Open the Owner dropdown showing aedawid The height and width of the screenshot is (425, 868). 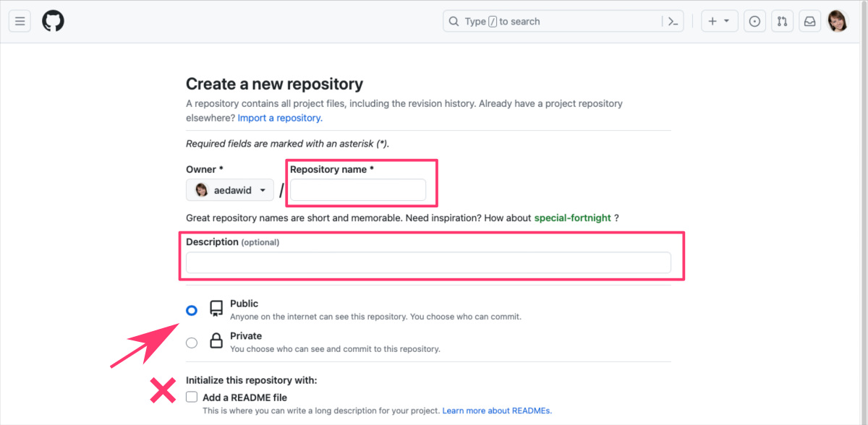pyautogui.click(x=229, y=189)
